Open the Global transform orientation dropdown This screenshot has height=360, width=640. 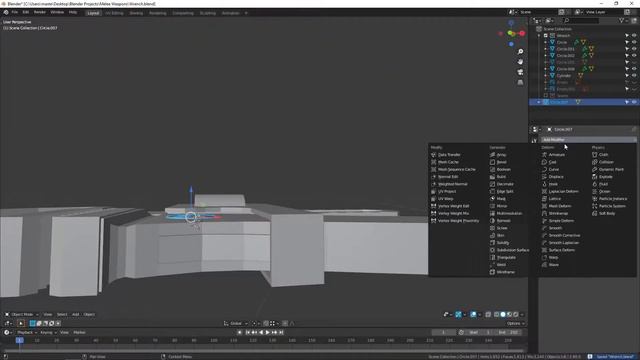tap(236, 323)
